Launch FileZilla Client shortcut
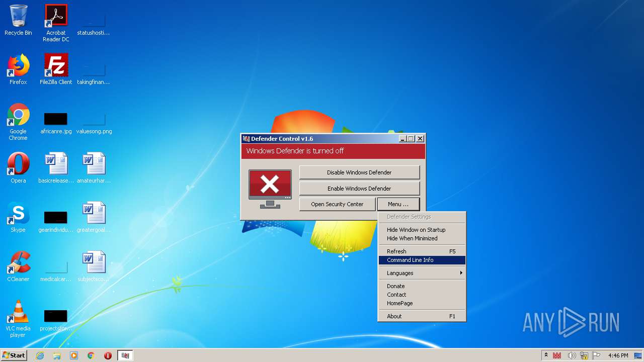Screen dimensions: 644x362 pos(56,69)
